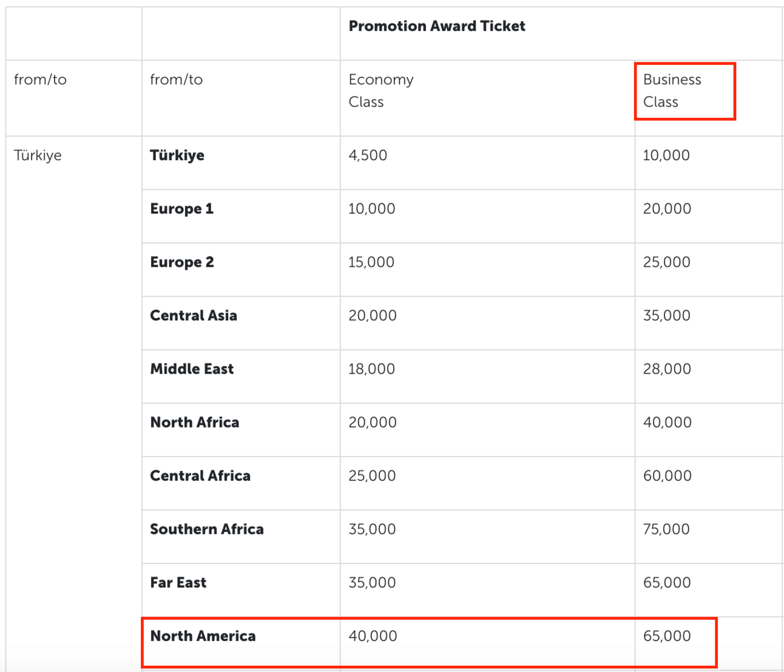Click the 65,000 business value for Far East
784x672 pixels.
(x=667, y=582)
